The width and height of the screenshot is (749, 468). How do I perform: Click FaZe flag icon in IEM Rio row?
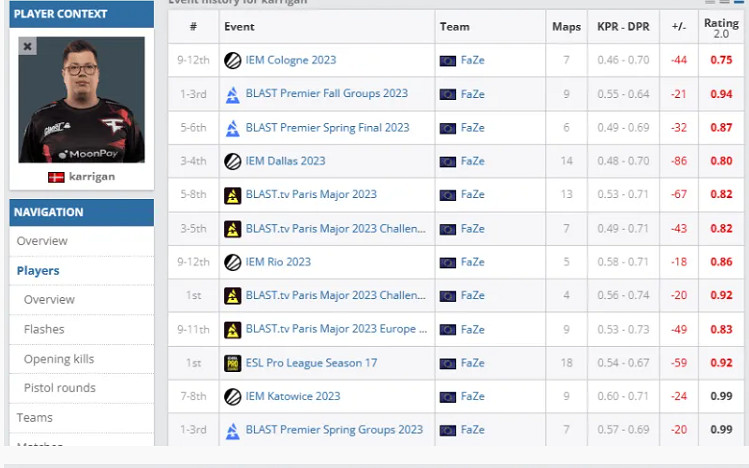448,263
